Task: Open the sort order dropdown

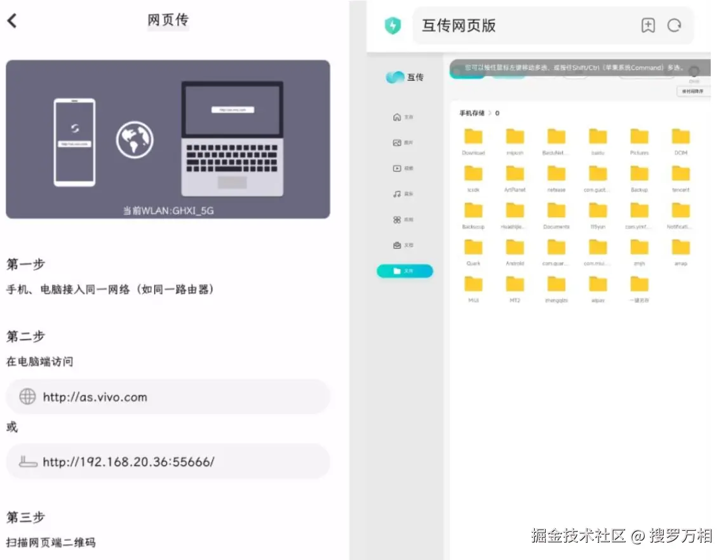Action: coord(692,91)
